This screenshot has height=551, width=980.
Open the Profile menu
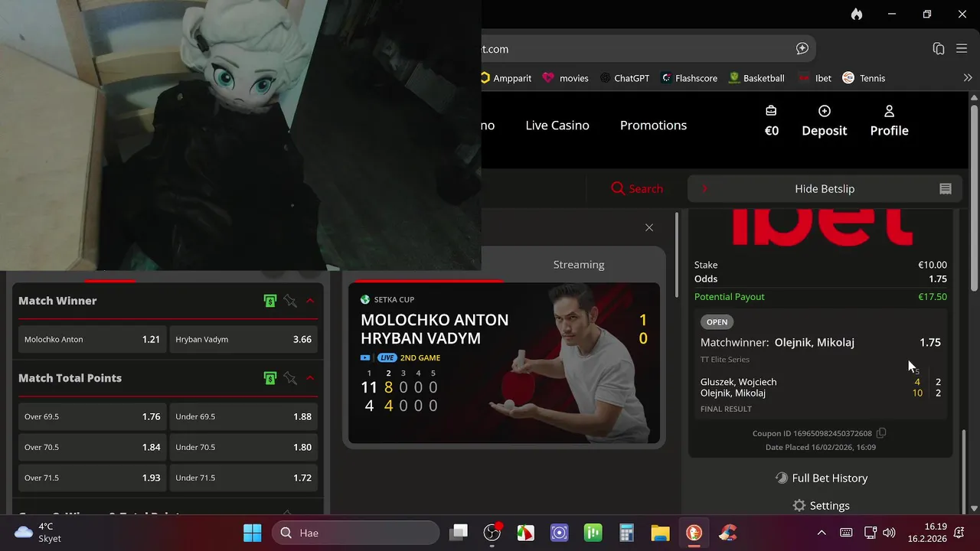pos(889,121)
